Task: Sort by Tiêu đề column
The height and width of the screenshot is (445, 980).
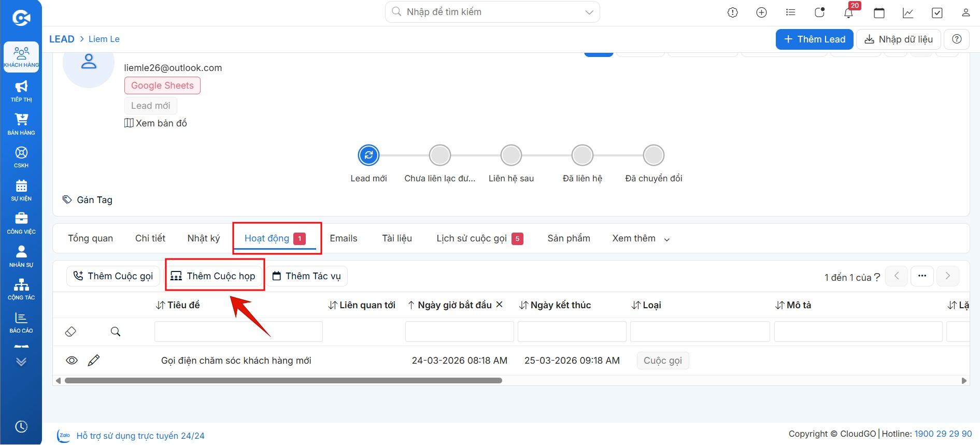Action: [x=178, y=305]
